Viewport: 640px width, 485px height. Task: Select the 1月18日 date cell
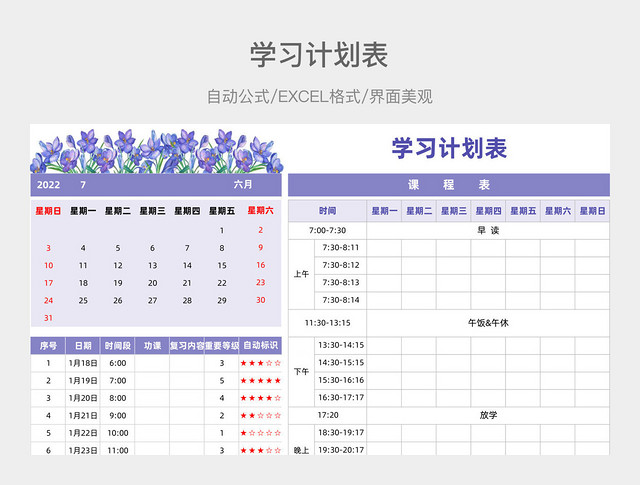coord(83,363)
